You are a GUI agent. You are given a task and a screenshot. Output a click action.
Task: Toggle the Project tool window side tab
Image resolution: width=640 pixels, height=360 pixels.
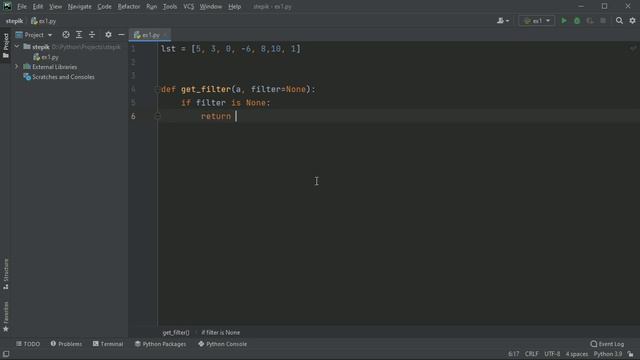tap(6, 45)
